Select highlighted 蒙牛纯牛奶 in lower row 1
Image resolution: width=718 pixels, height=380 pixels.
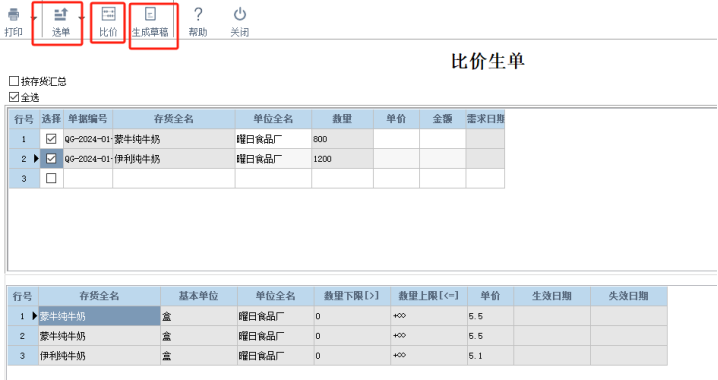tap(99, 316)
